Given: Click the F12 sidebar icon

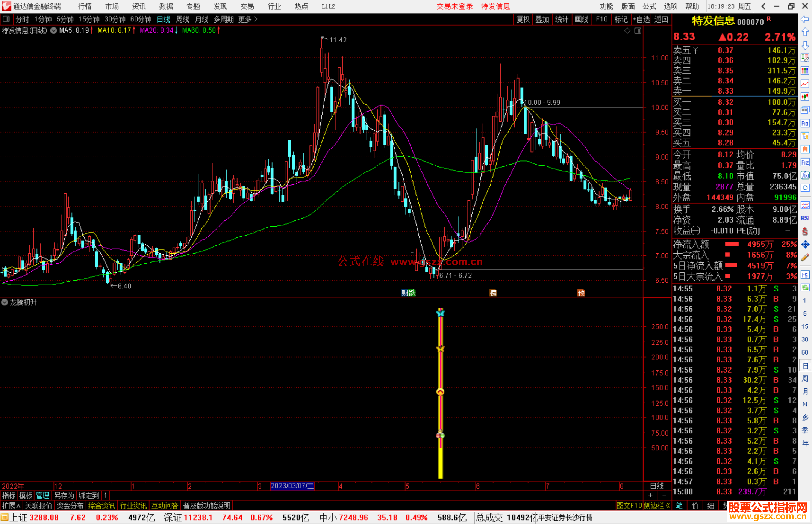Looking at the screenshot, I should coord(805,162).
